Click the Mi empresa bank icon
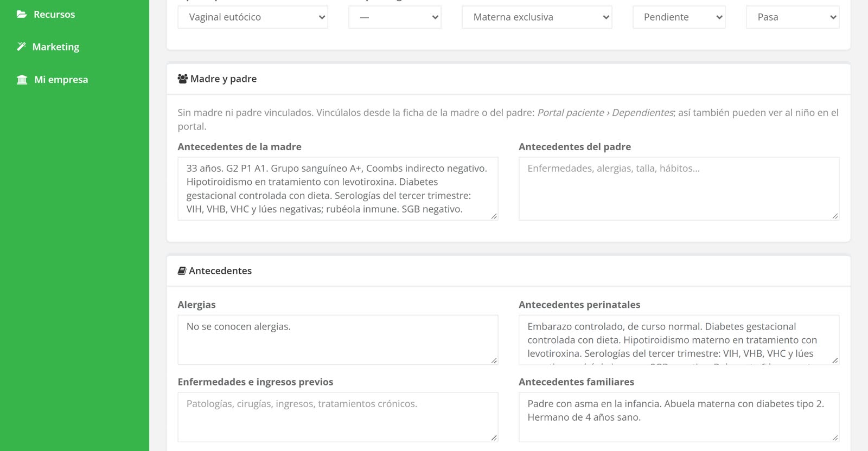 [x=22, y=80]
